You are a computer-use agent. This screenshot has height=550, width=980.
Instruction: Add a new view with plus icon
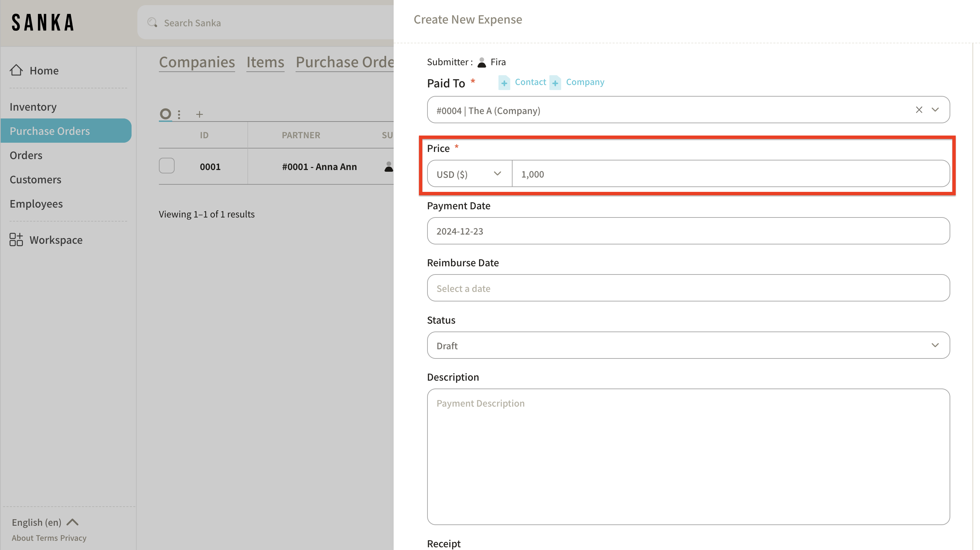pos(199,114)
